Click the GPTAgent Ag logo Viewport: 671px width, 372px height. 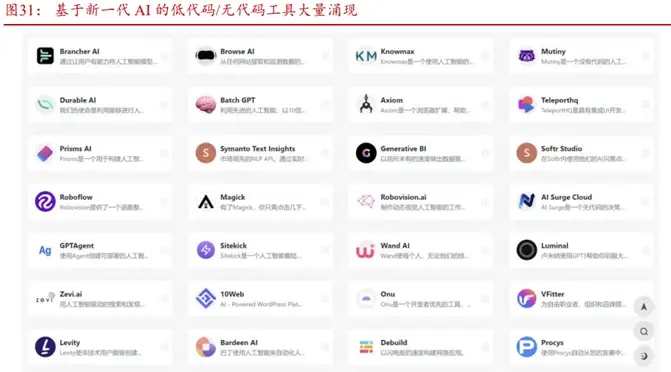pyautogui.click(x=45, y=250)
